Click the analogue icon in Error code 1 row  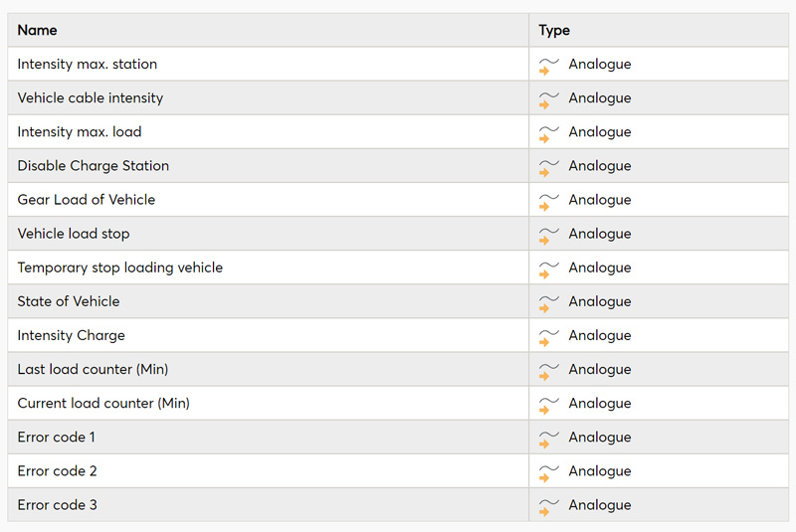549,440
